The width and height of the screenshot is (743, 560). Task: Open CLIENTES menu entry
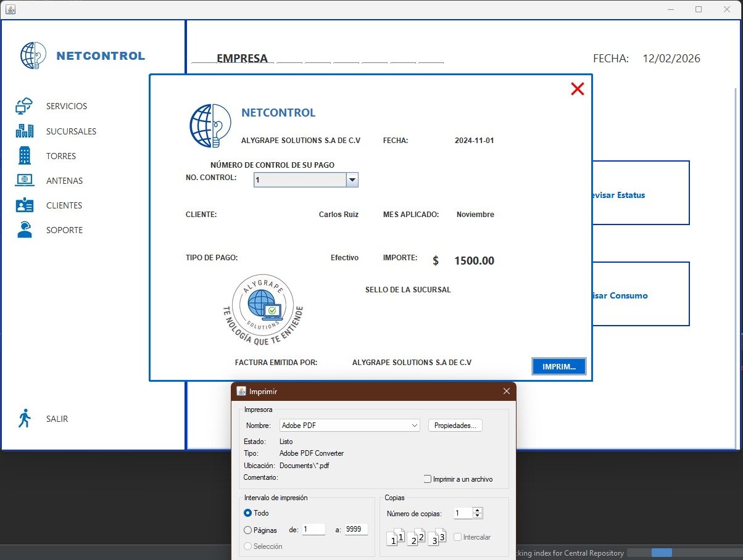pyautogui.click(x=64, y=205)
